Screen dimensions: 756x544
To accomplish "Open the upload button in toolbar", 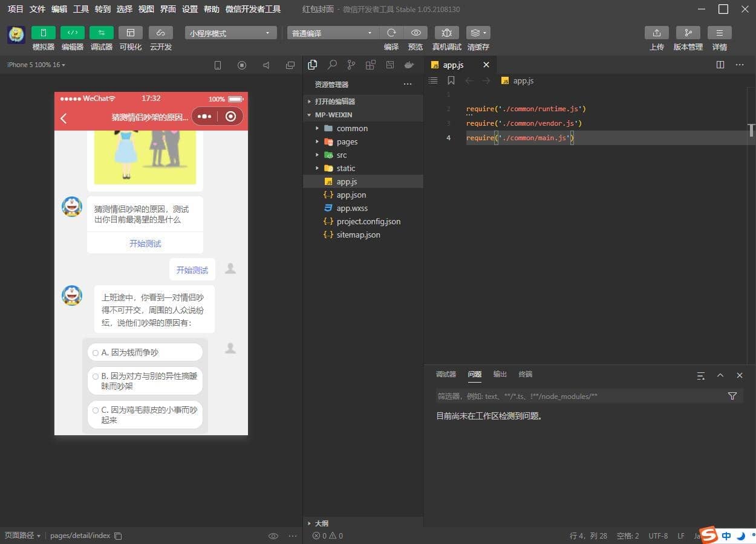I will pos(656,33).
